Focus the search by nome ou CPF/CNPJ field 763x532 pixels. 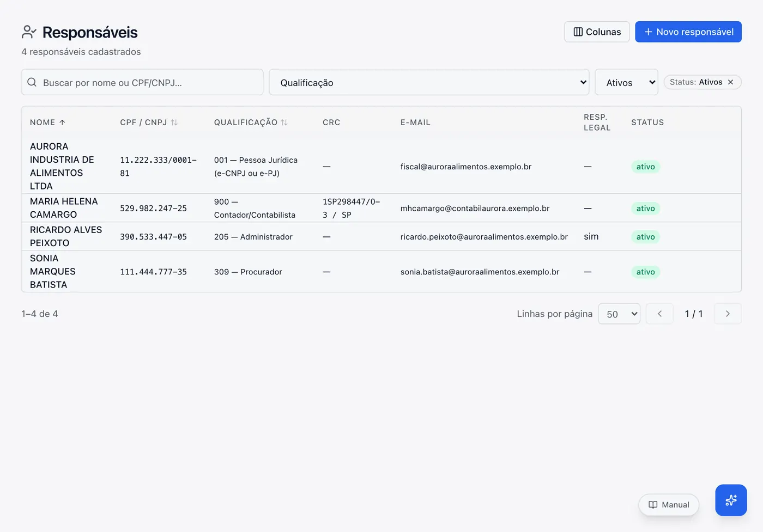(x=142, y=82)
